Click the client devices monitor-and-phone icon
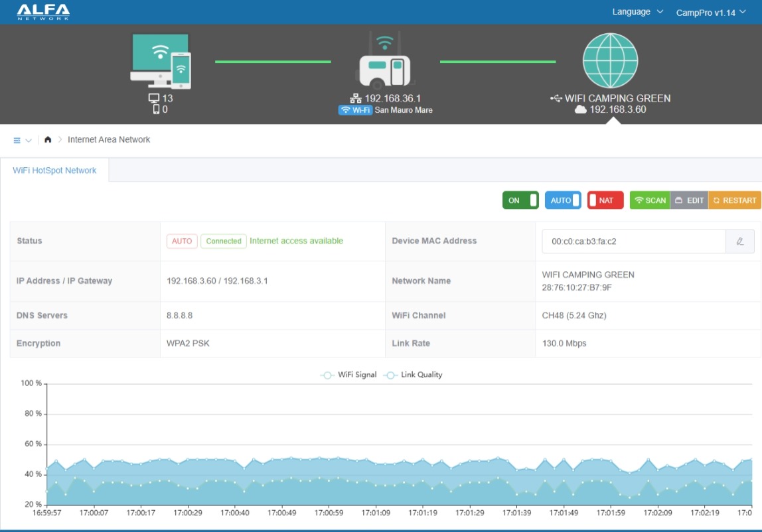The height and width of the screenshot is (532, 762). pos(161,61)
